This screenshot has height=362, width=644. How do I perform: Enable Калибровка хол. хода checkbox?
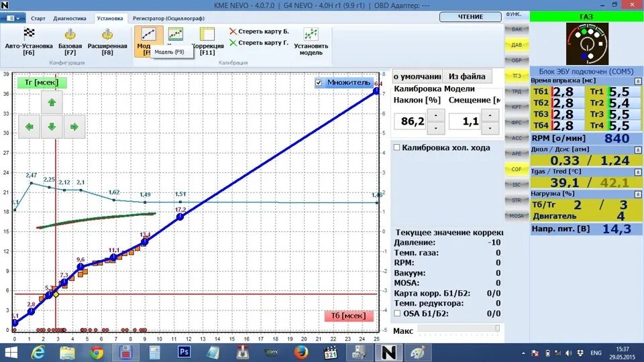(396, 147)
